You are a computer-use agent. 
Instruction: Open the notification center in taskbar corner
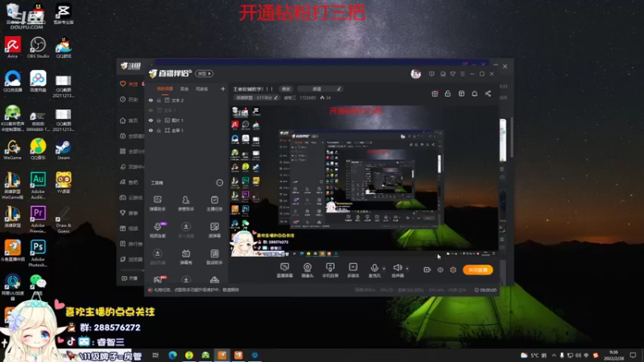(633, 355)
